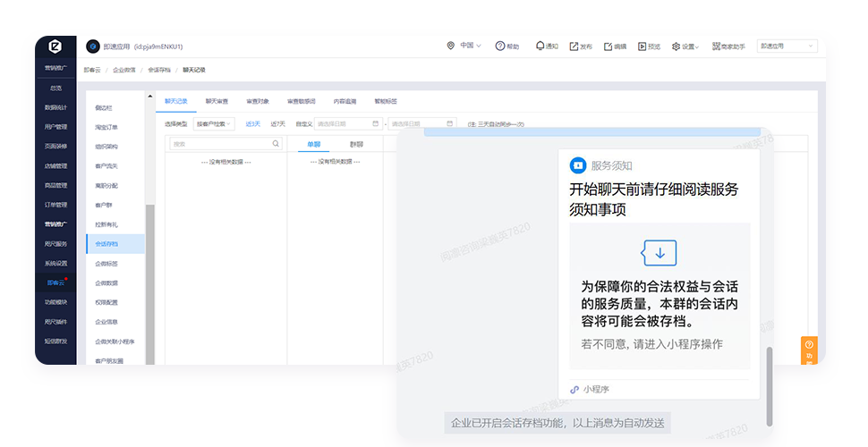
Task: Select the 近3天 time range filter
Action: 253,123
